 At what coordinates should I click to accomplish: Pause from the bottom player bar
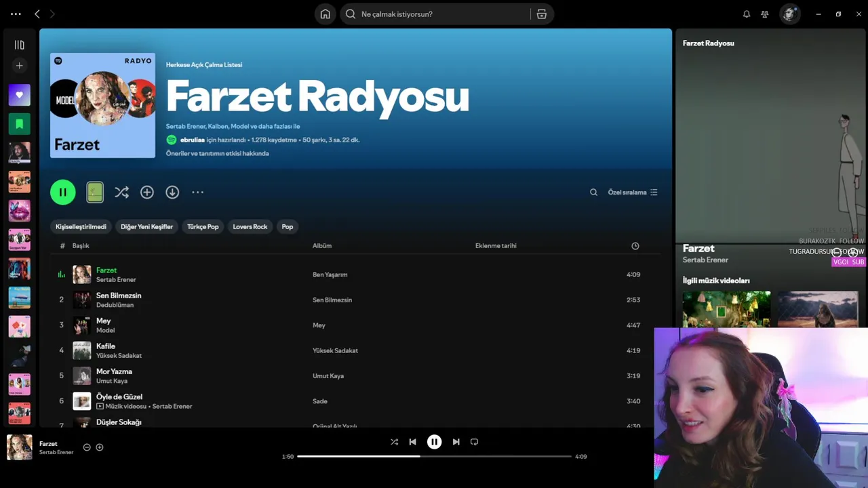[434, 442]
